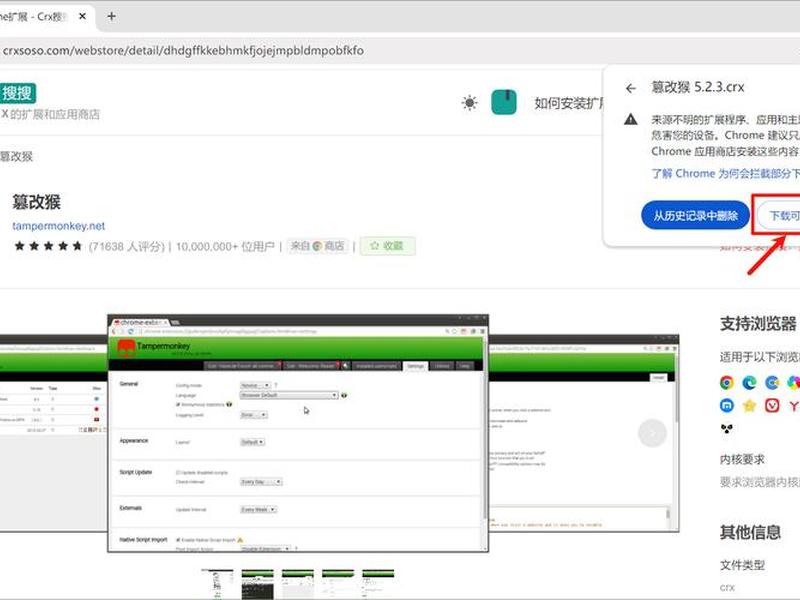This screenshot has height=600, width=800.
Task: Click the 收藏 favorite button
Action: [388, 246]
